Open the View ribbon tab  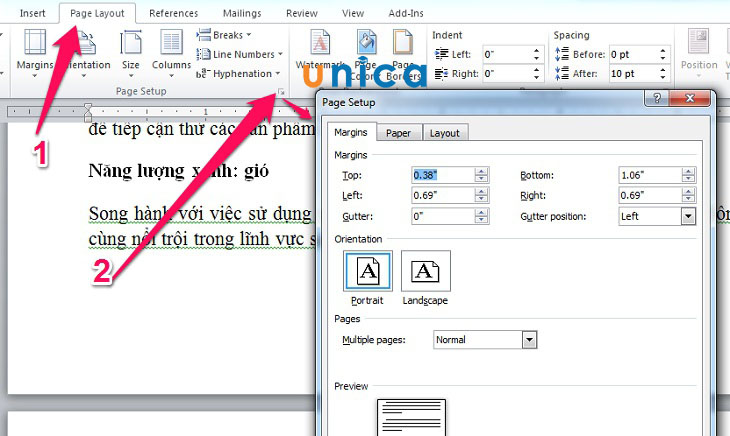(353, 13)
